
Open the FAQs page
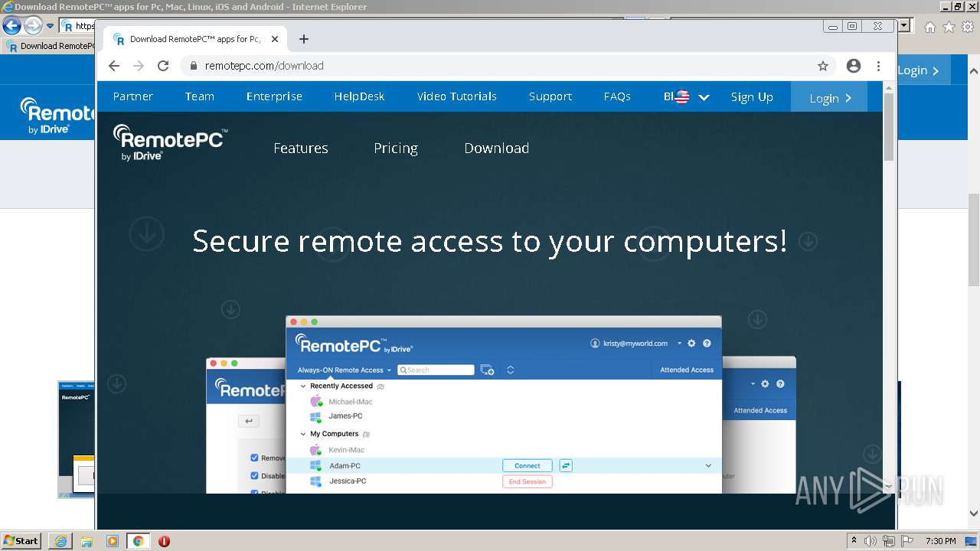click(x=617, y=96)
